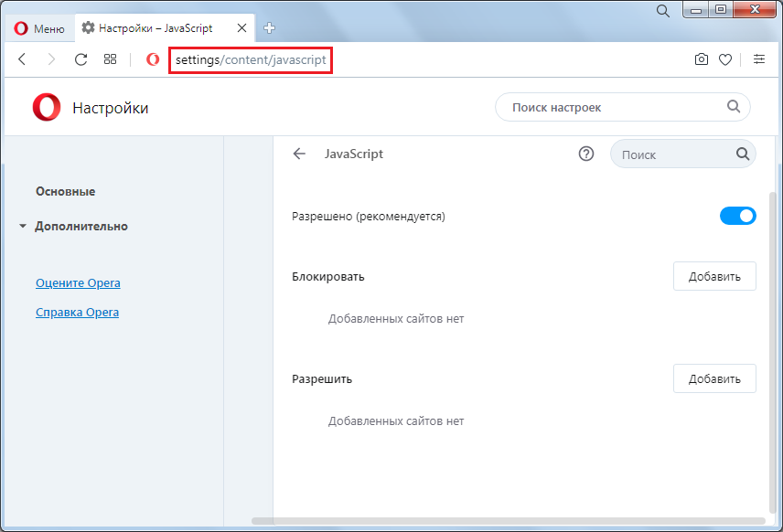The width and height of the screenshot is (783, 532).
Task: Open Основные settings section
Action: click(x=66, y=192)
